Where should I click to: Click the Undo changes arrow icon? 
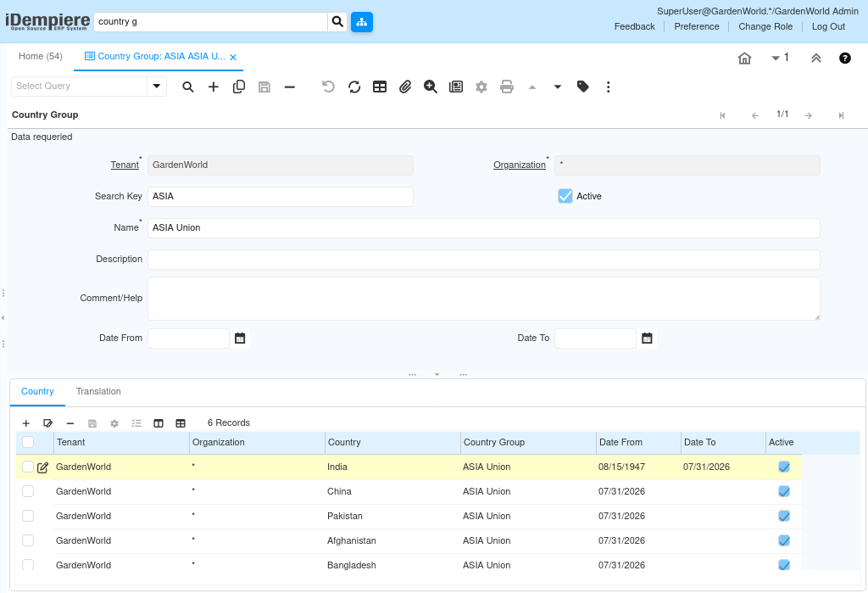[328, 87]
